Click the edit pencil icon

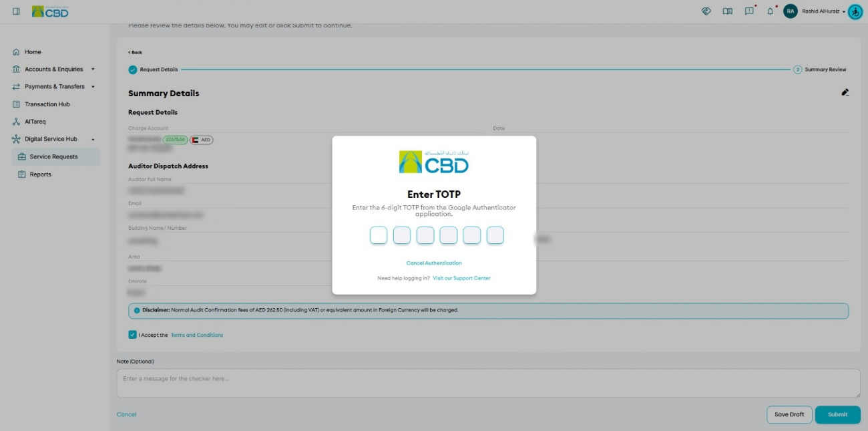click(845, 92)
